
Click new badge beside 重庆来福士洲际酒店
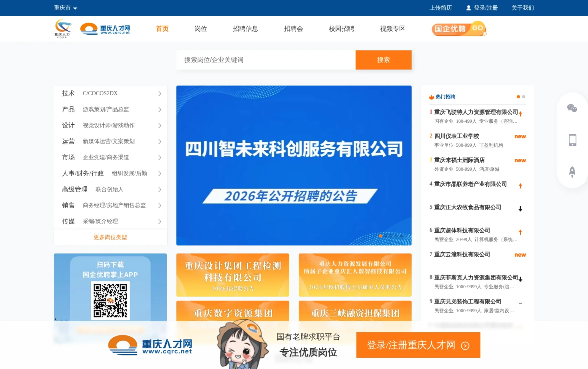pos(520,161)
